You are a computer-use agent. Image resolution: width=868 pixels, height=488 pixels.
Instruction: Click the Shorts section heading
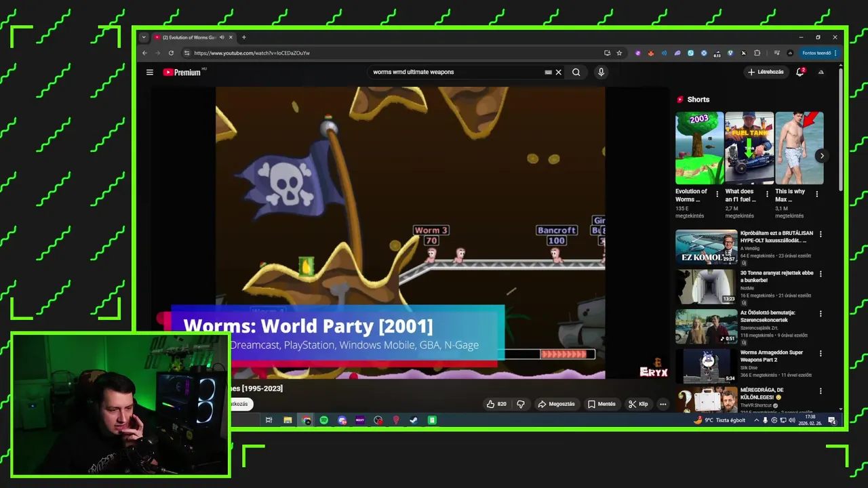tap(698, 100)
